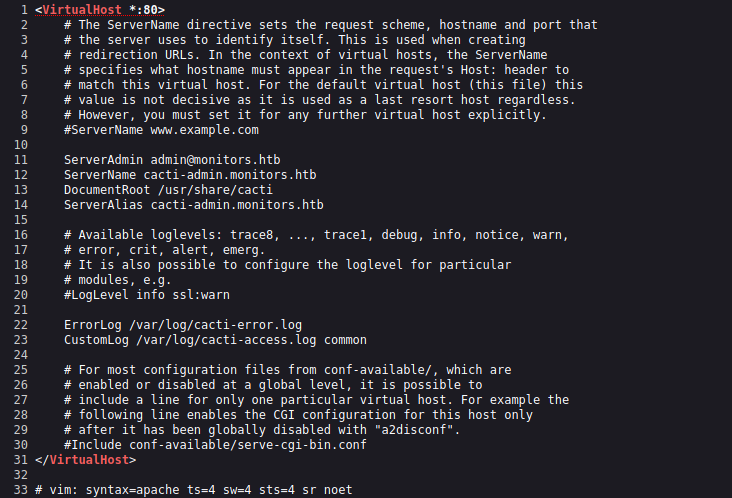Click line number 33 in the gutter
The image size is (732, 498).
click(14, 490)
